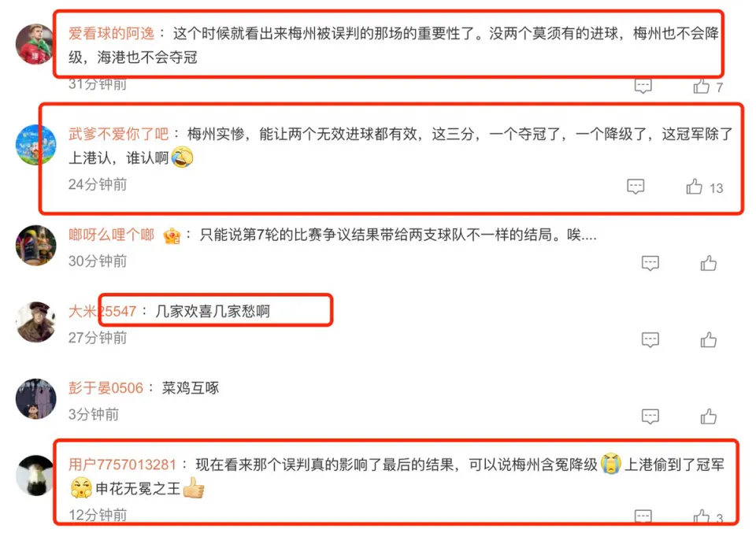This screenshot has width=756, height=533.
Task: Like 用户7757013281's comment with 3 likes
Action: click(x=702, y=517)
